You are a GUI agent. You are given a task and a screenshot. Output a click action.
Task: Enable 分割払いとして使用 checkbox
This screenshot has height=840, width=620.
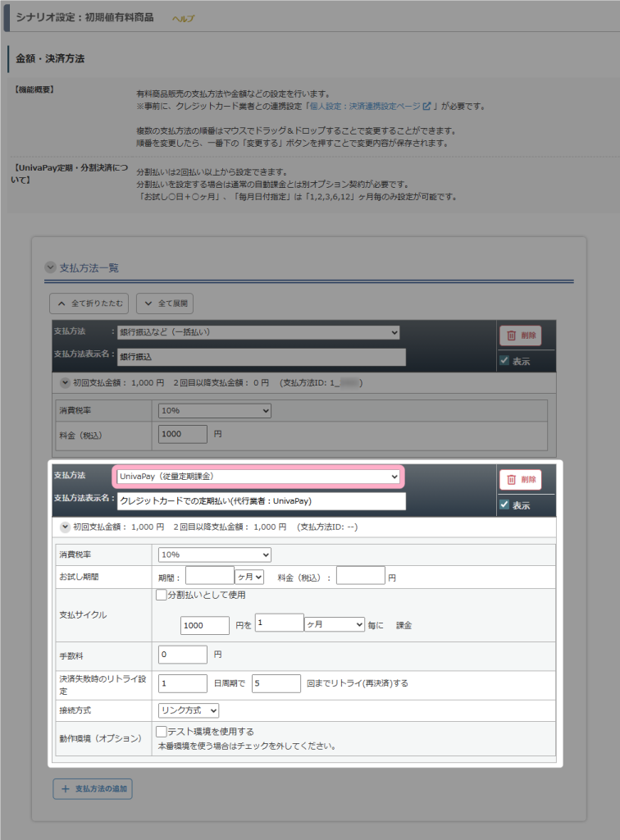pos(162,596)
